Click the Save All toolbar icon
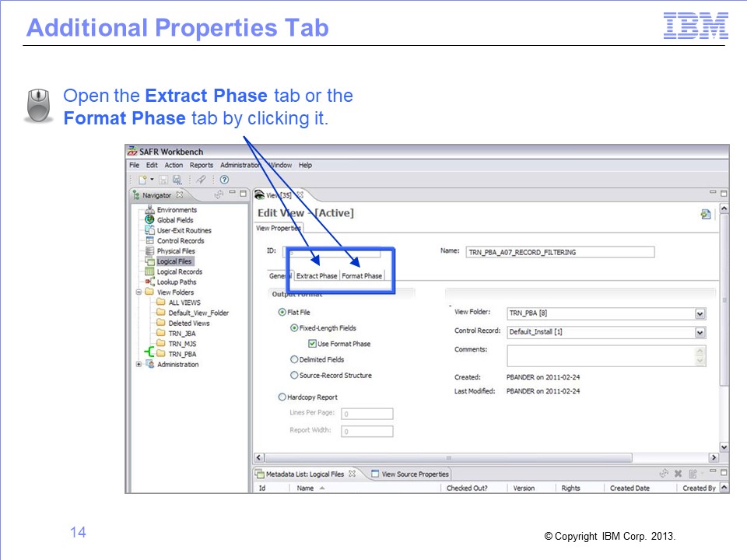Screen dimensions: 747x560 [x=177, y=180]
